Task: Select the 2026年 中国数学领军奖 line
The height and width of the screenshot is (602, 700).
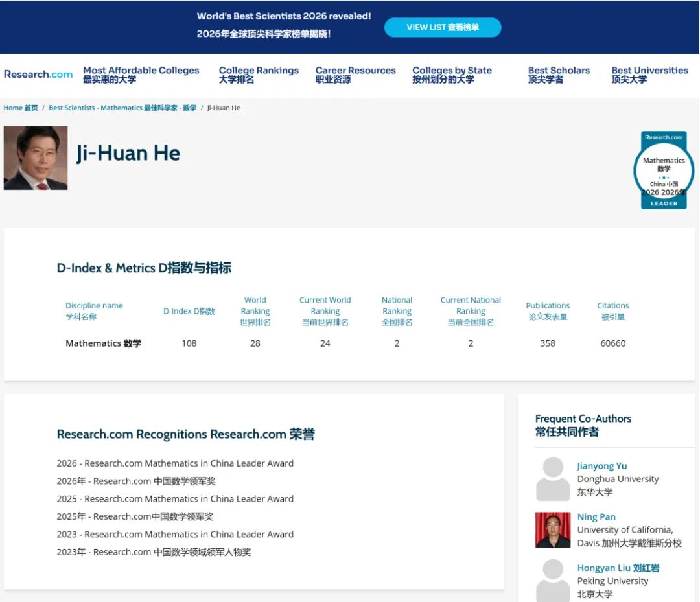Action: pos(136,481)
